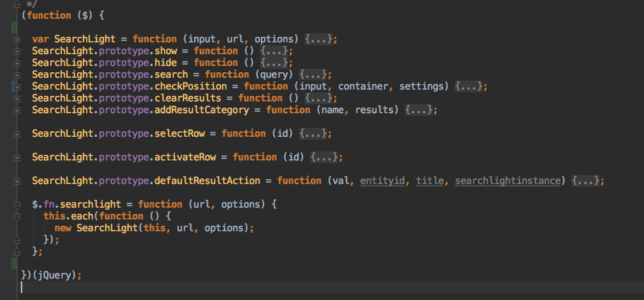644x300 pixels.
Task: Click the 'var' keyword
Action: point(40,40)
